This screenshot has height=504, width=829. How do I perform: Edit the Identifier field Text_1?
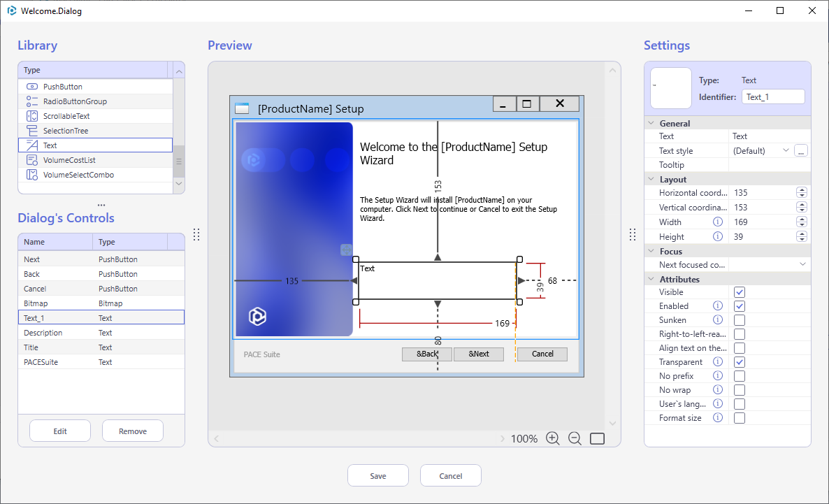tap(773, 96)
